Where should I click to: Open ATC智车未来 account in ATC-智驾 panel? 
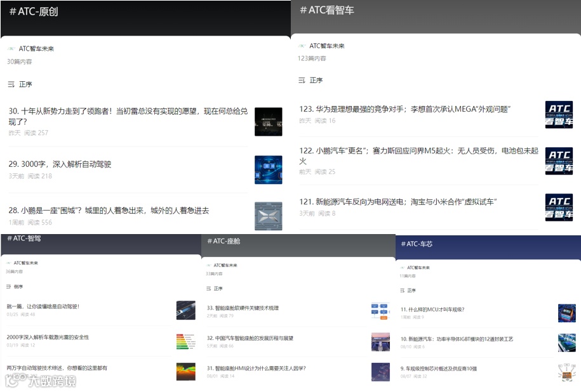[x=22, y=263]
